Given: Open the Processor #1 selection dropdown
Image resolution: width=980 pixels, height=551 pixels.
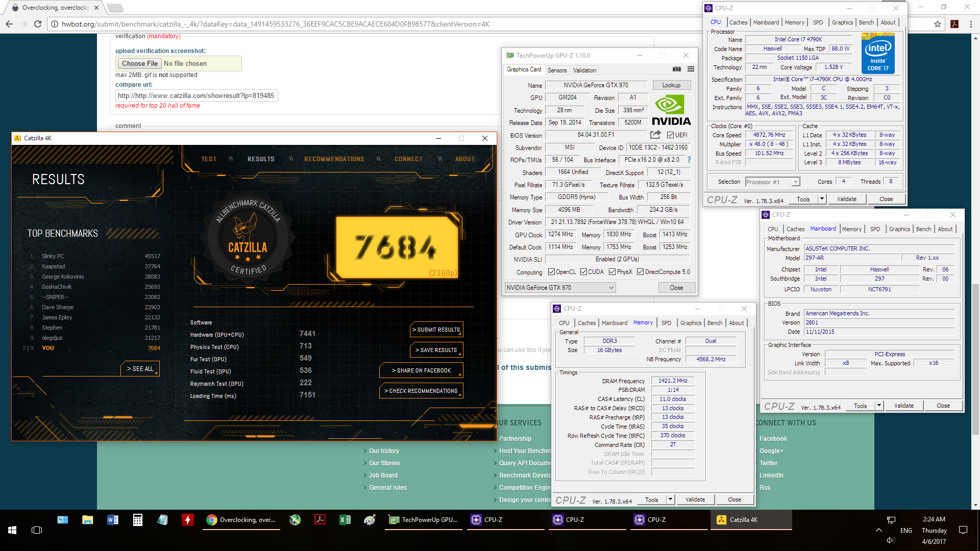Looking at the screenshot, I should coord(773,182).
